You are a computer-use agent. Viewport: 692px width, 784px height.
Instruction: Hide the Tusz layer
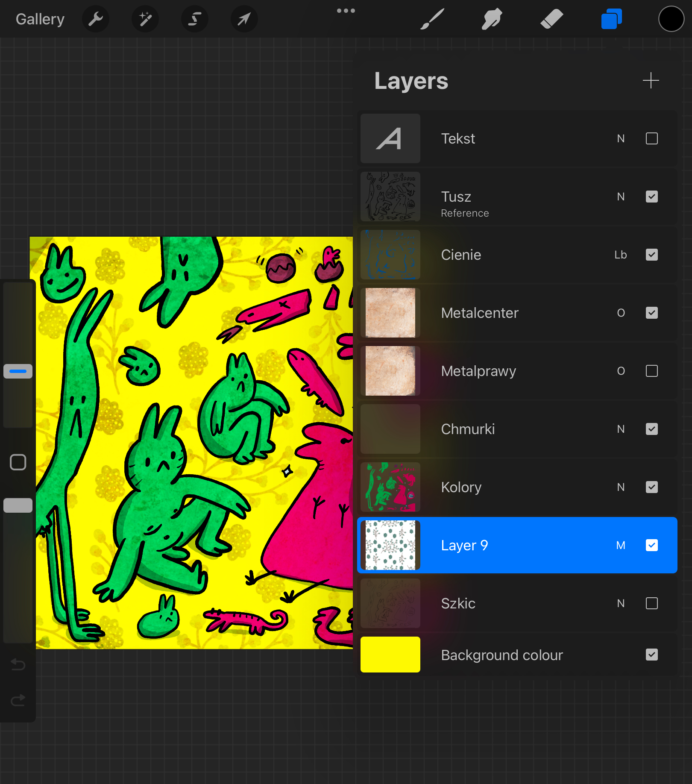tap(651, 197)
